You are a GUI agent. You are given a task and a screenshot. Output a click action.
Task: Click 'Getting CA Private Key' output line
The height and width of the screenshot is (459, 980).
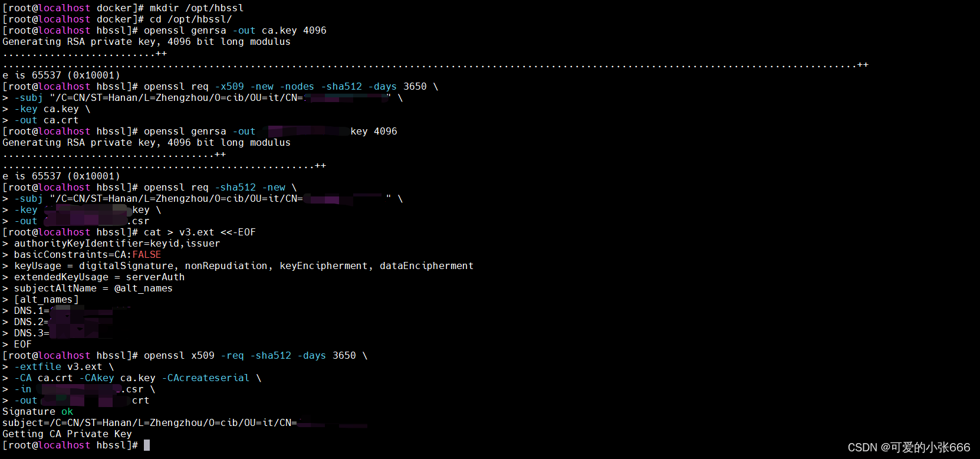[67, 434]
